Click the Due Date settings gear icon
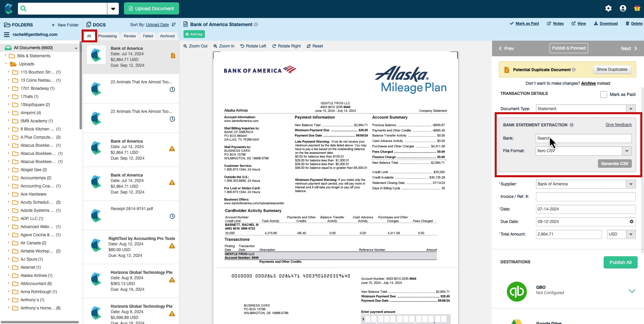The image size is (644, 324). click(631, 222)
